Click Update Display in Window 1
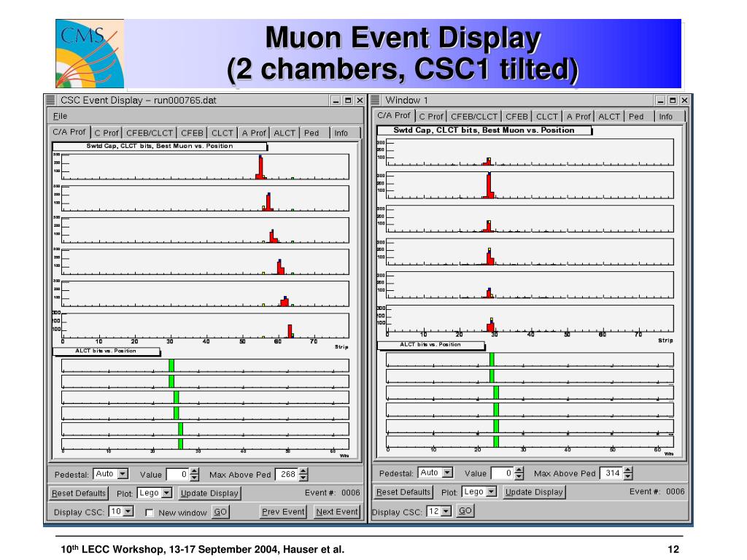This screenshot has width=747, height=560. tap(534, 492)
